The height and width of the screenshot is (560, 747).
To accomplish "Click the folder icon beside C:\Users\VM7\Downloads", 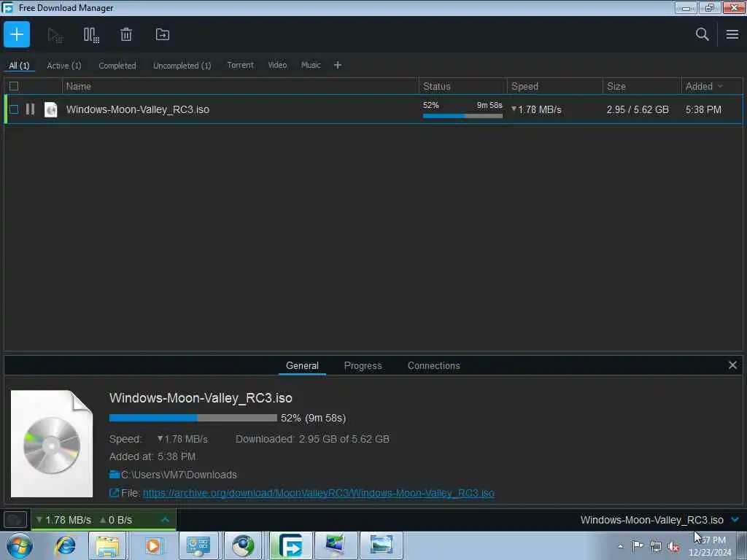I will [114, 474].
